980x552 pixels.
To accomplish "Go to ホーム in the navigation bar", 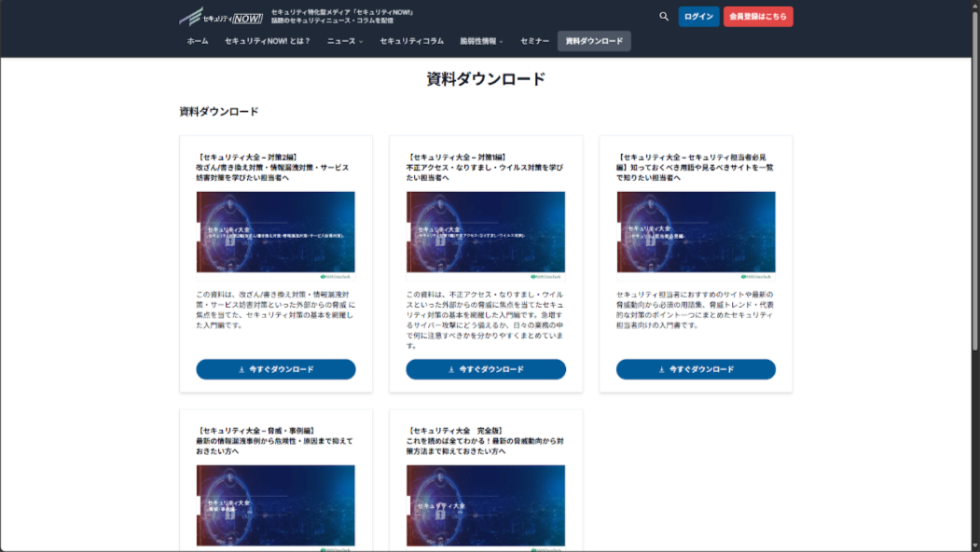I will click(x=198, y=41).
